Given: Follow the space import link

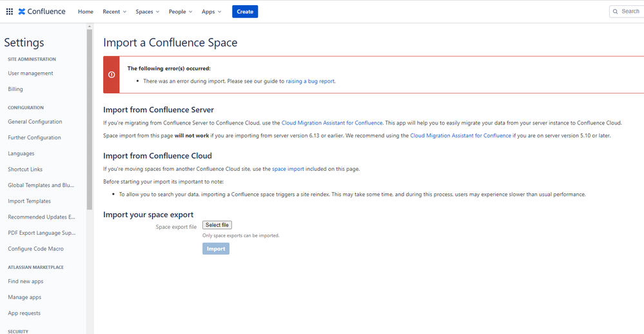Looking at the screenshot, I should coord(288,169).
